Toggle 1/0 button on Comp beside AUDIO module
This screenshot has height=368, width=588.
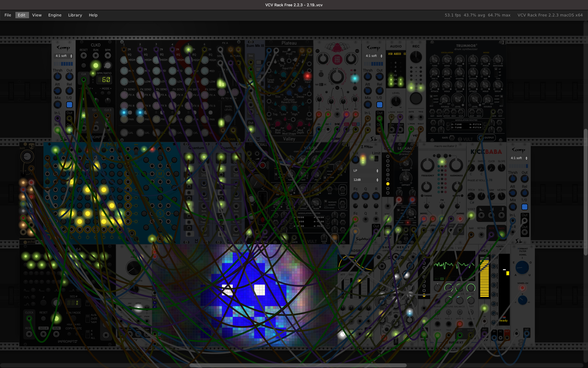[x=379, y=104]
